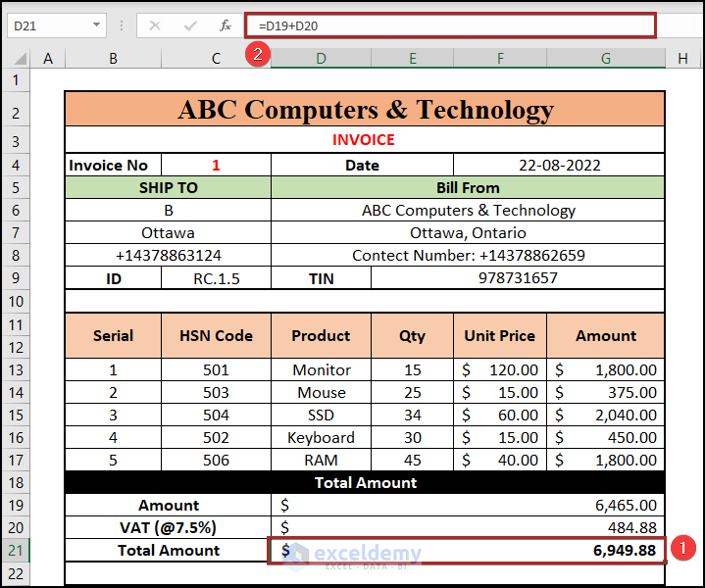Select unit price cell 120.00

[x=500, y=370]
